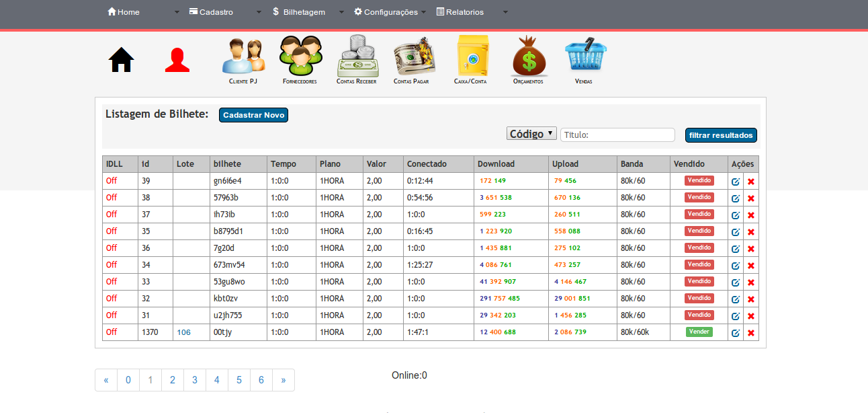The image size is (868, 413).
Task: Edit ticket 7g20d with the pencil icon
Action: [736, 249]
